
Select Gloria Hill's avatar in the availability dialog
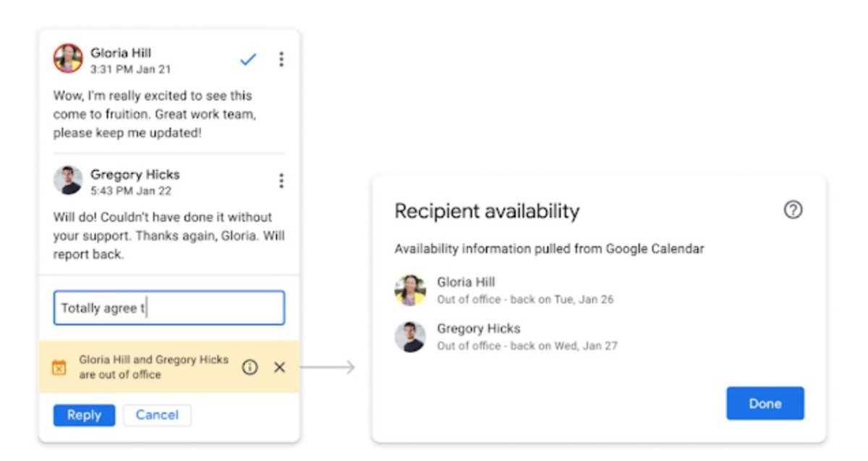coord(410,290)
